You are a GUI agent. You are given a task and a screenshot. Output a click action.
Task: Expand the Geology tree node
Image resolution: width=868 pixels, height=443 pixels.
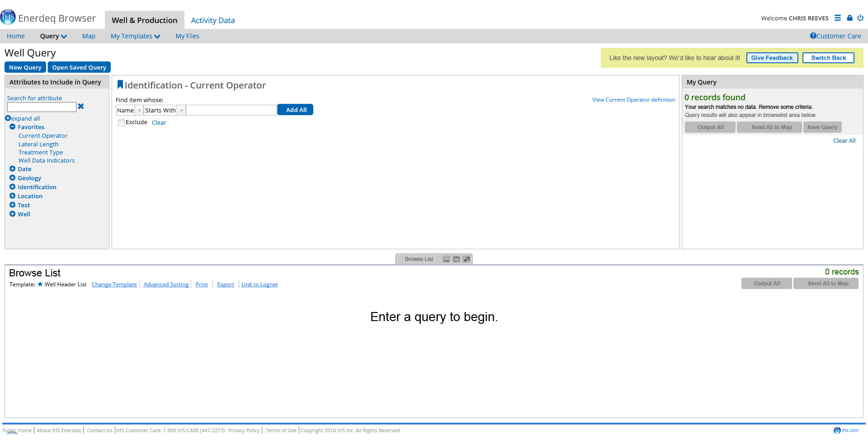(x=12, y=178)
